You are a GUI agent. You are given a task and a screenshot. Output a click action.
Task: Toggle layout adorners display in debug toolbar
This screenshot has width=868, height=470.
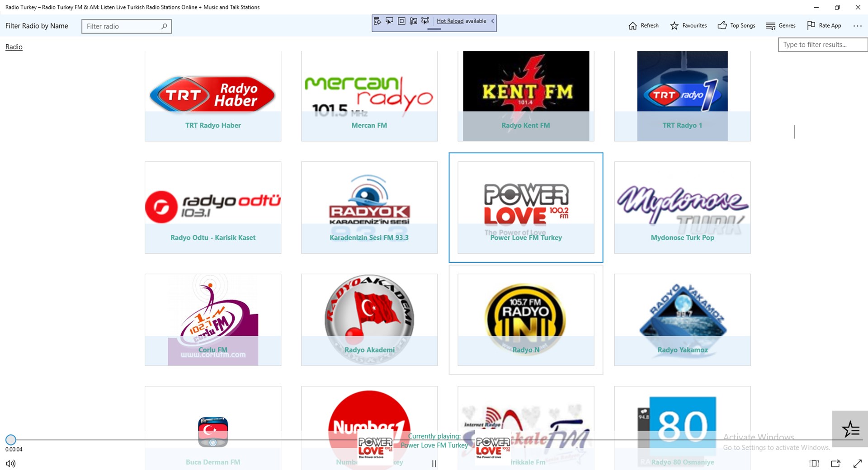(x=401, y=21)
